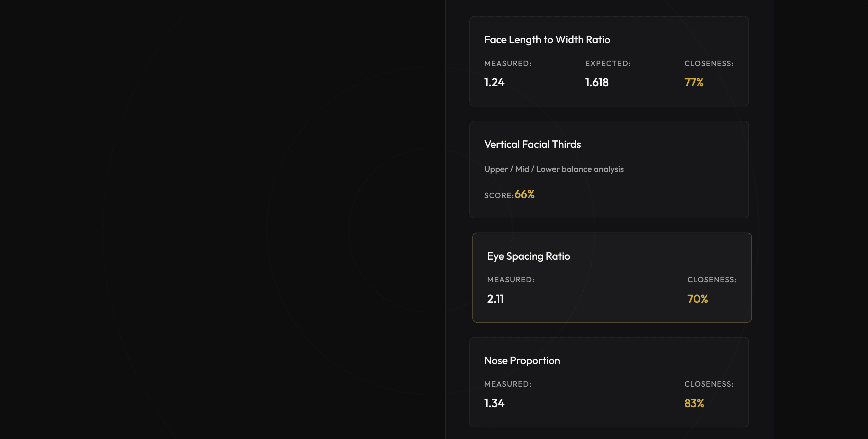The image size is (868, 439).
Task: Select the 66% score value
Action: coord(524,195)
